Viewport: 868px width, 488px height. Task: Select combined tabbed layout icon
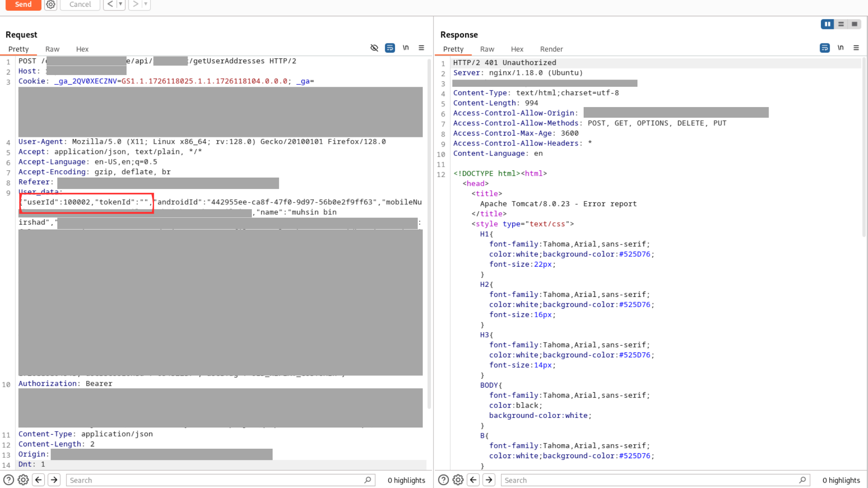pos(854,24)
